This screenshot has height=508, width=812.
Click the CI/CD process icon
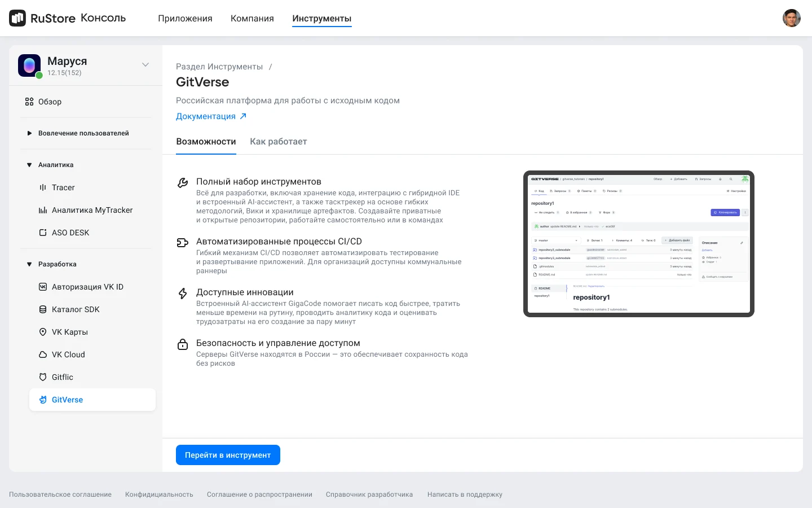click(x=183, y=243)
